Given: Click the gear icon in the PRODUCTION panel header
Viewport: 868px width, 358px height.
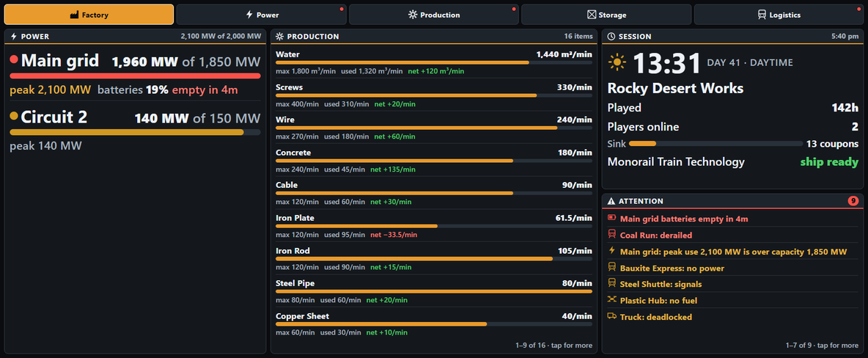Looking at the screenshot, I should click(279, 37).
